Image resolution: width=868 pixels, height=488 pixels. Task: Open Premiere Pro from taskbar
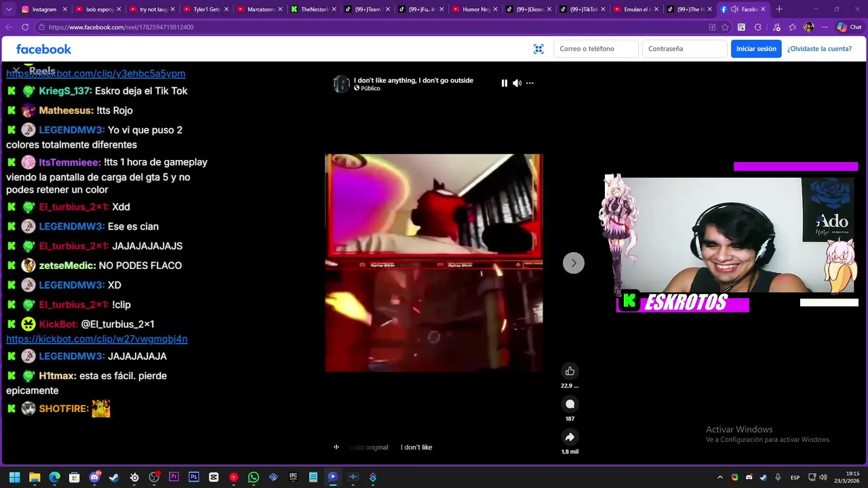pyautogui.click(x=174, y=477)
